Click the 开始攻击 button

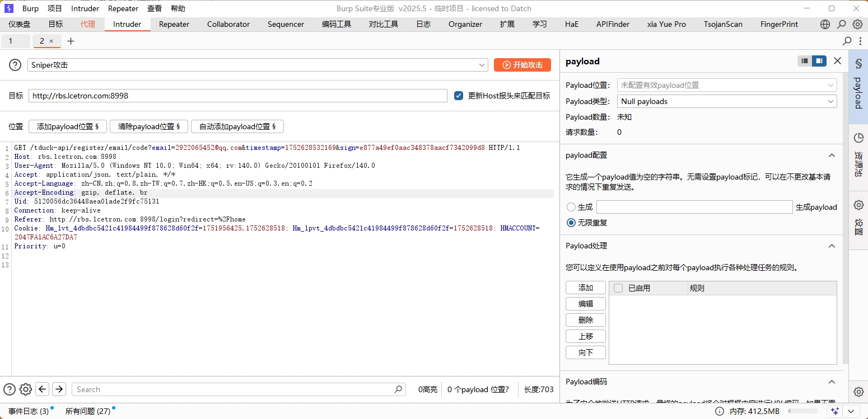tap(522, 65)
